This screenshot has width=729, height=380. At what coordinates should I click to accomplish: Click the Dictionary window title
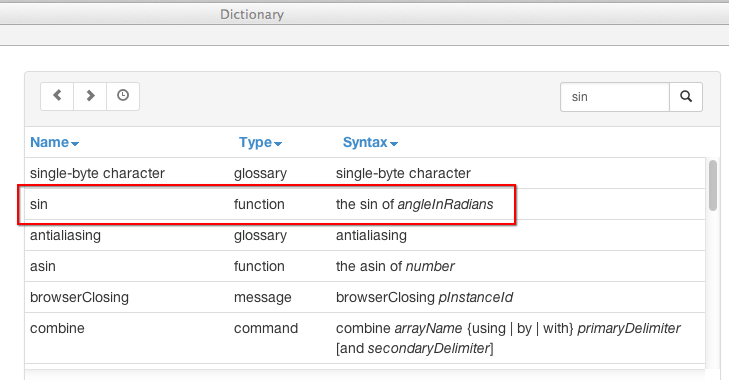pyautogui.click(x=252, y=14)
